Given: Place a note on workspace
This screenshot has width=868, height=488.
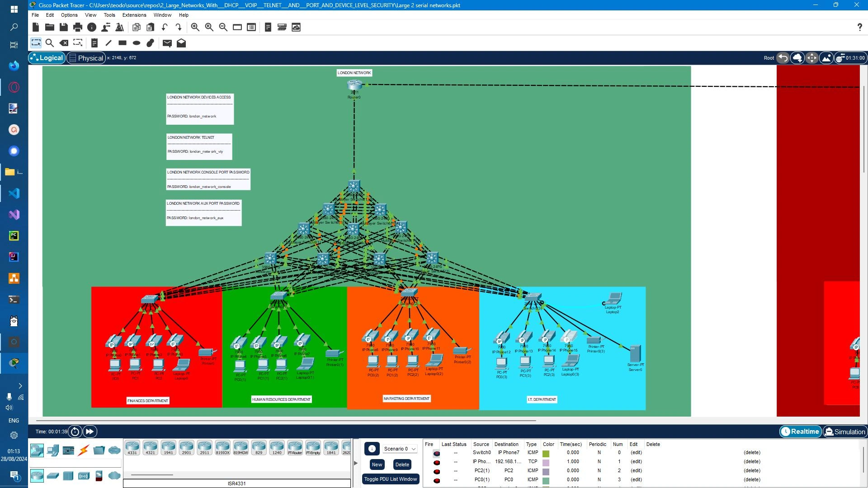Looking at the screenshot, I should tap(94, 43).
